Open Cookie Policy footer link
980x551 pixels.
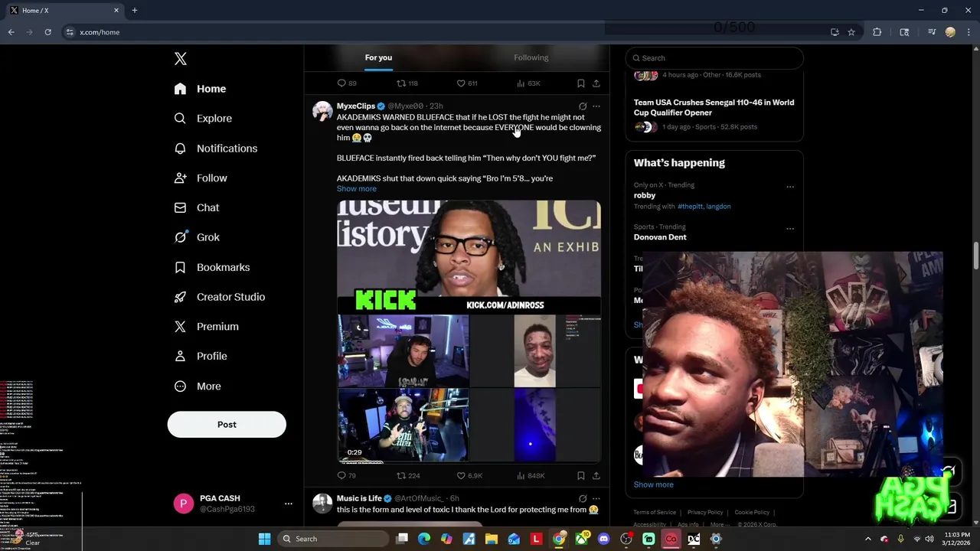pyautogui.click(x=752, y=513)
